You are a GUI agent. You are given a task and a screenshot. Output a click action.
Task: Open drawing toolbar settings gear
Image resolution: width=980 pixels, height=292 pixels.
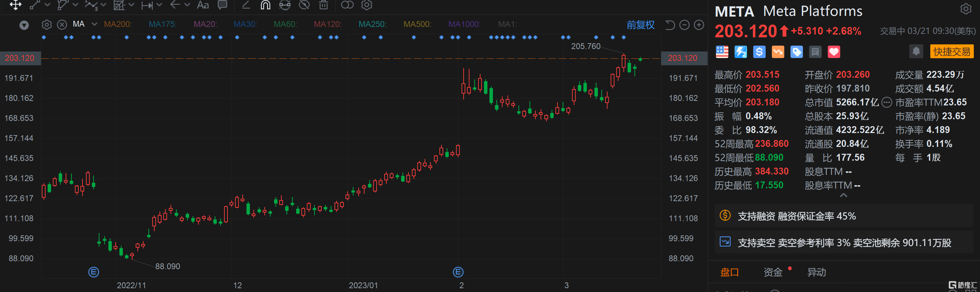coord(367,5)
